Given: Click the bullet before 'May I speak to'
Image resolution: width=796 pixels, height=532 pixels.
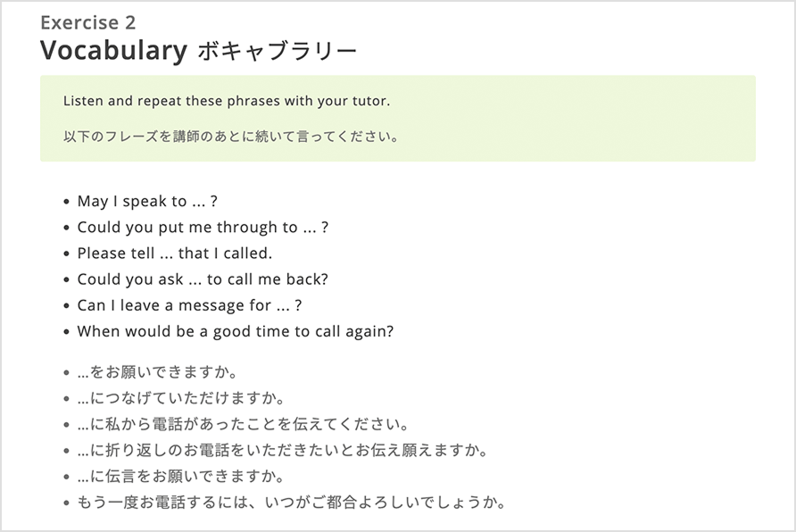Looking at the screenshot, I should 66,202.
